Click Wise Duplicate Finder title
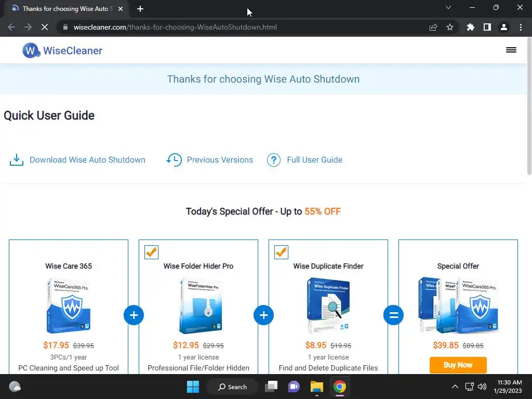Screen dimensions: 532x399 (328, 267)
